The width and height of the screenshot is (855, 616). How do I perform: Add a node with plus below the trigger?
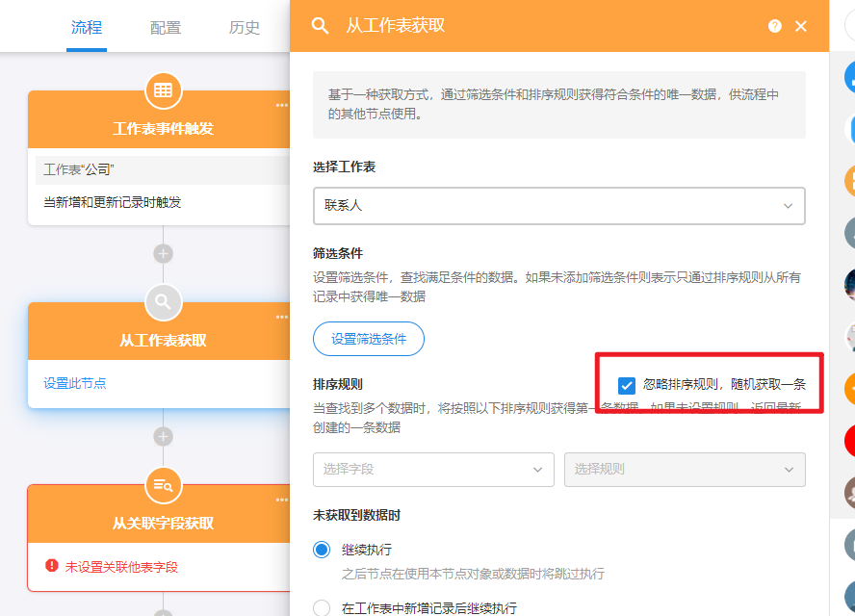163,254
